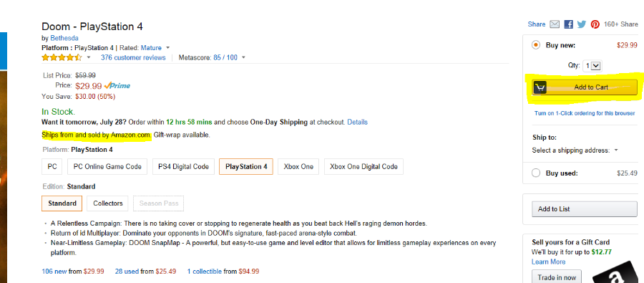Screen dimensions: 644x283
Task: Click the Add to List button
Action: pyautogui.click(x=585, y=209)
